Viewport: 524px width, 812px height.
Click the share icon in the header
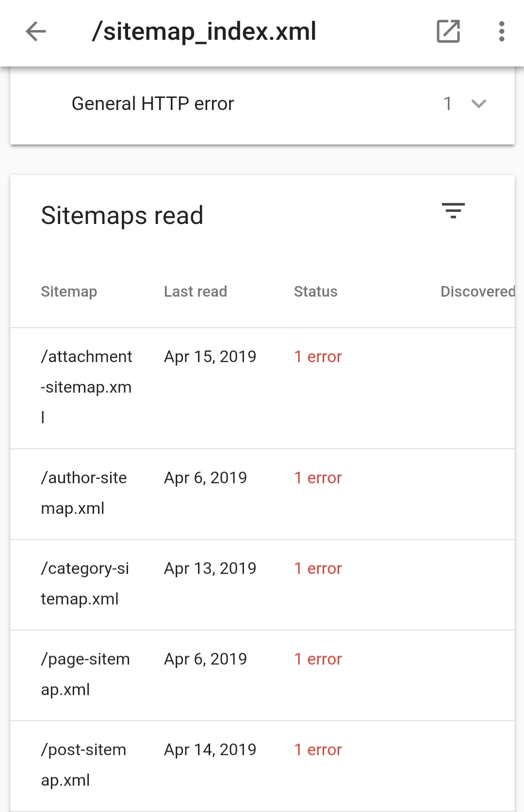448,32
